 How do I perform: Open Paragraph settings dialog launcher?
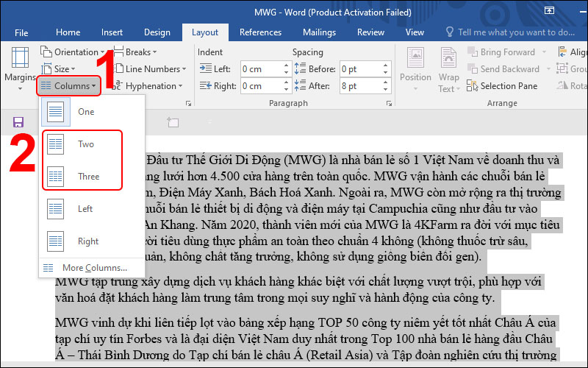389,103
